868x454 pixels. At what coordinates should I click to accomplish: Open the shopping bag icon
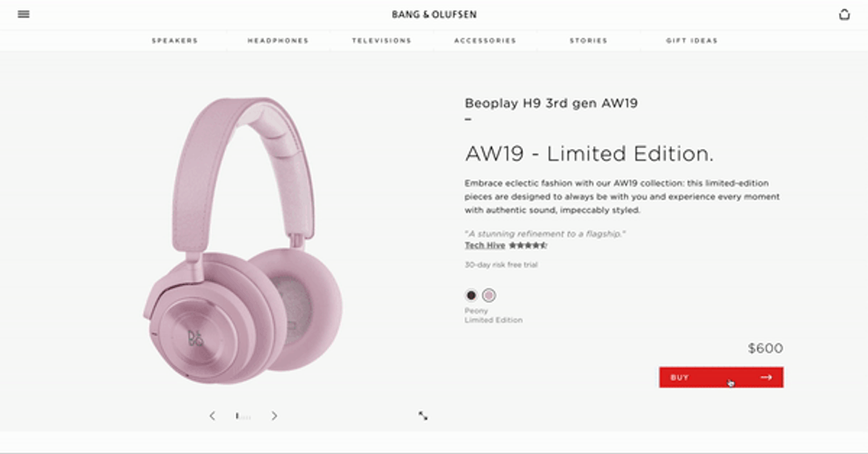tap(844, 14)
